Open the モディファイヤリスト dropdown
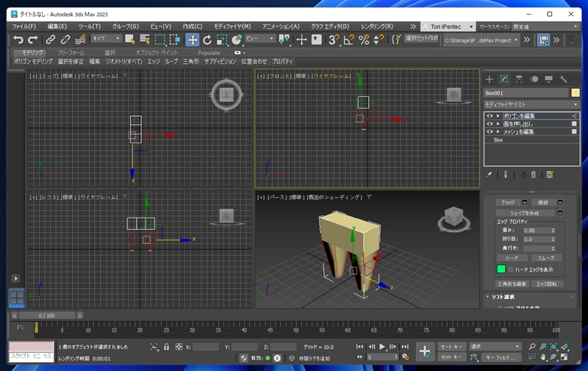The width and height of the screenshot is (588, 371). coord(531,104)
